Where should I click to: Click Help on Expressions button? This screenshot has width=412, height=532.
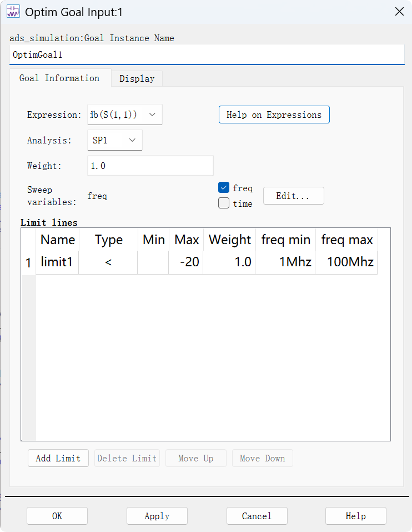tap(274, 115)
